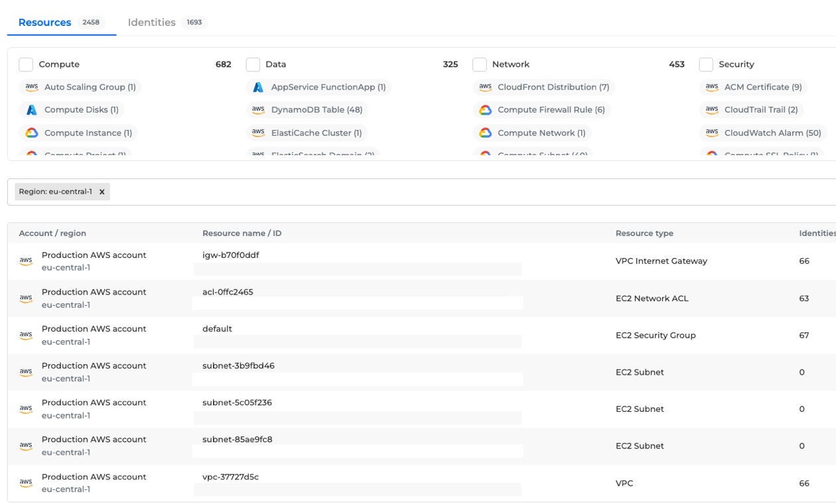Click AWS icon in default security group row
This screenshot has height=504, width=836.
pos(26,336)
